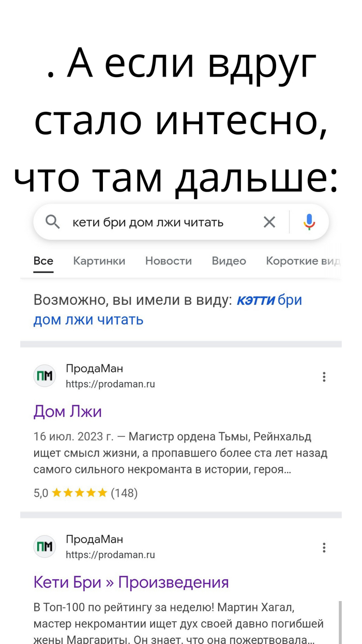The width and height of the screenshot is (362, 644).
Task: Click the five-star rating of Дом Лжи
Action: [80, 493]
